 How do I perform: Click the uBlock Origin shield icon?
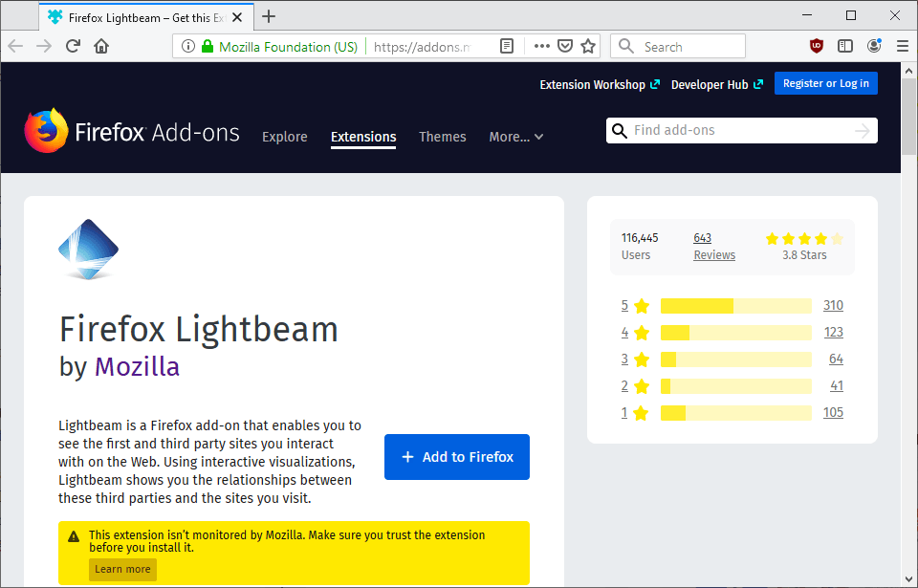[x=816, y=45]
